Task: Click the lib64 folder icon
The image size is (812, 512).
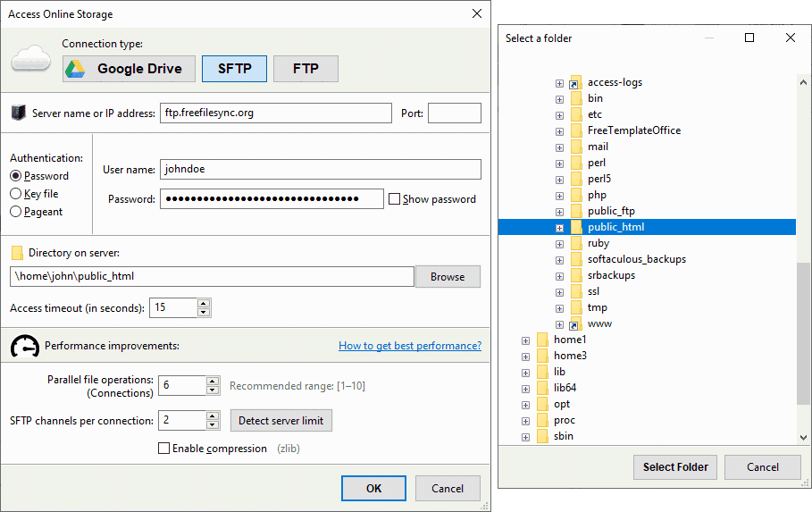Action: coord(543,388)
